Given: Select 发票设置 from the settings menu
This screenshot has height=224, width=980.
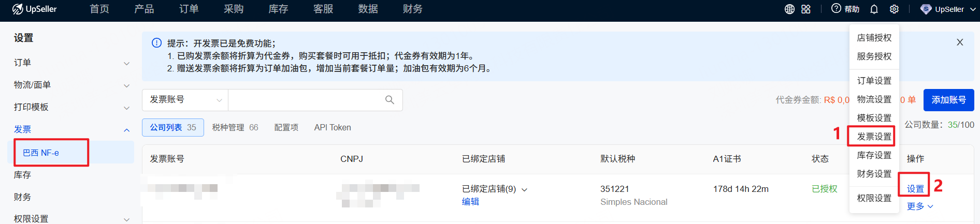Looking at the screenshot, I should pyautogui.click(x=874, y=137).
